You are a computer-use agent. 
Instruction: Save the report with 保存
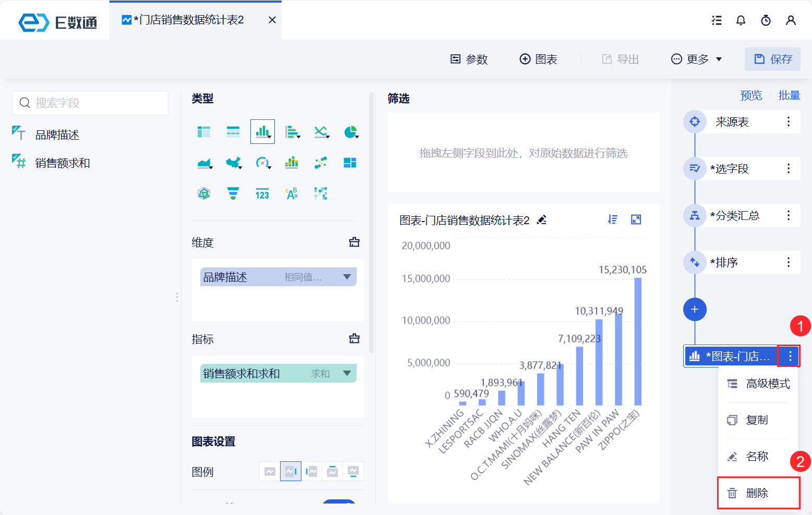pos(772,59)
